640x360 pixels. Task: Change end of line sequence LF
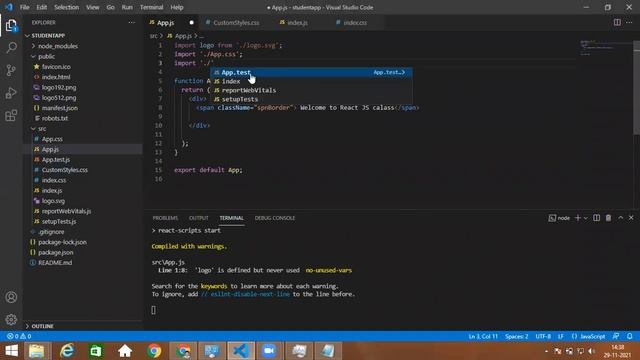pyautogui.click(x=561, y=336)
